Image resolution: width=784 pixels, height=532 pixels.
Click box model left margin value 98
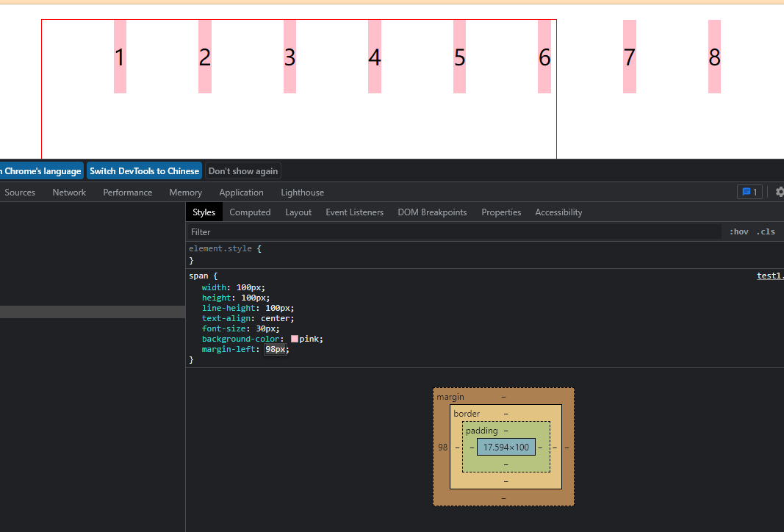click(x=442, y=447)
